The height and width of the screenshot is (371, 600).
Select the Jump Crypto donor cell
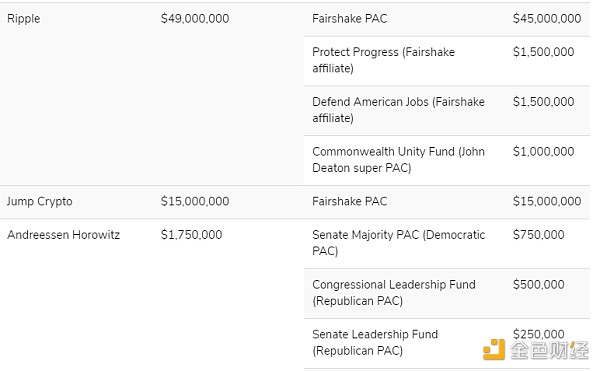tap(39, 201)
